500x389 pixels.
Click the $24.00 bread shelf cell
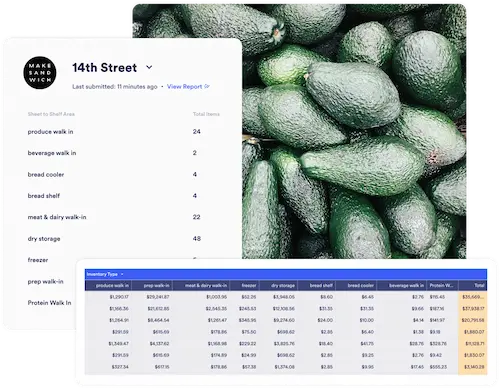tap(325, 320)
